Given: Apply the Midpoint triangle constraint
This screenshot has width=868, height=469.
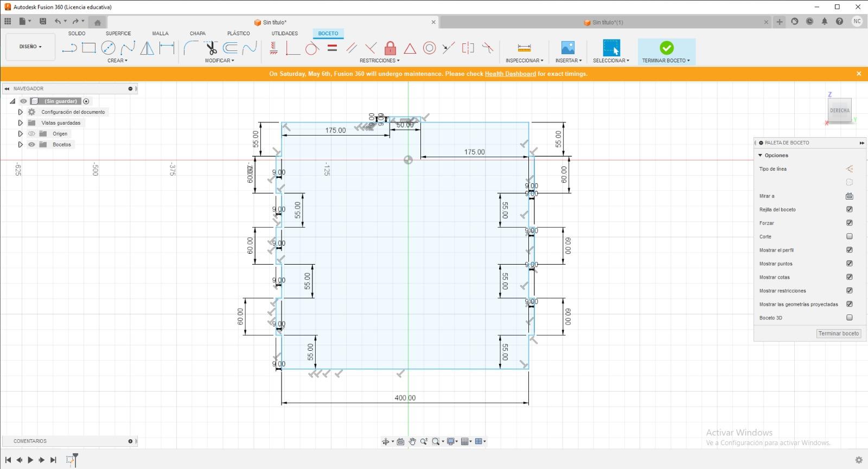Looking at the screenshot, I should (x=410, y=48).
